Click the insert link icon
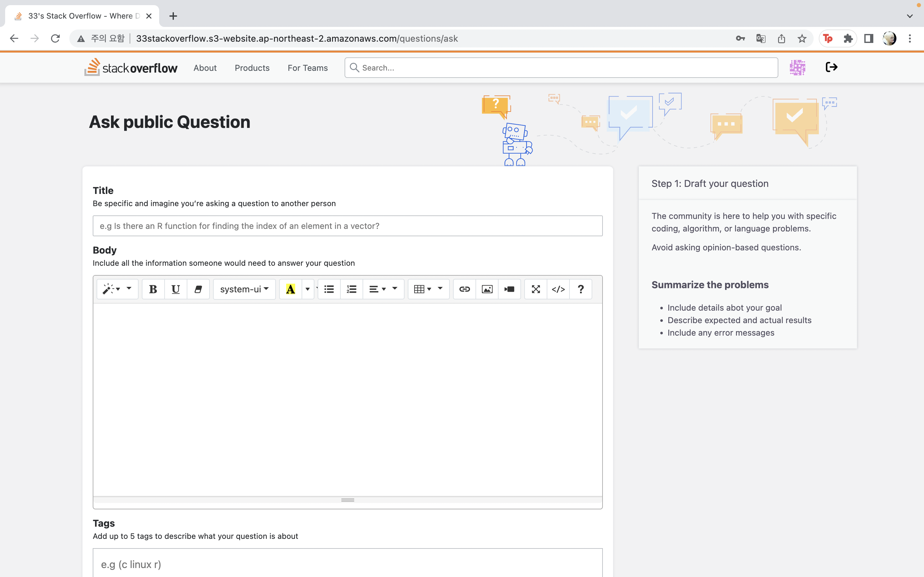 coord(464,289)
